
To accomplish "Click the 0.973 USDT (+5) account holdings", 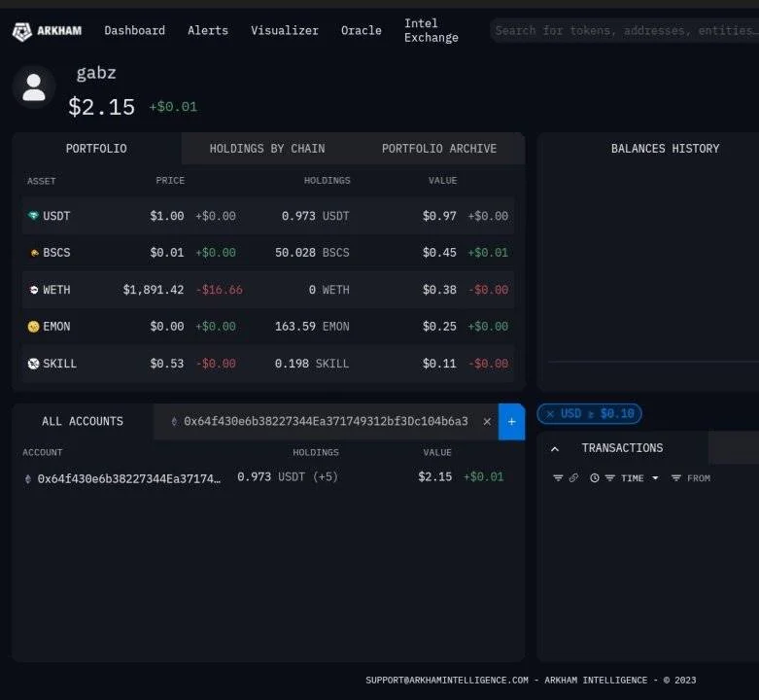I will (288, 476).
